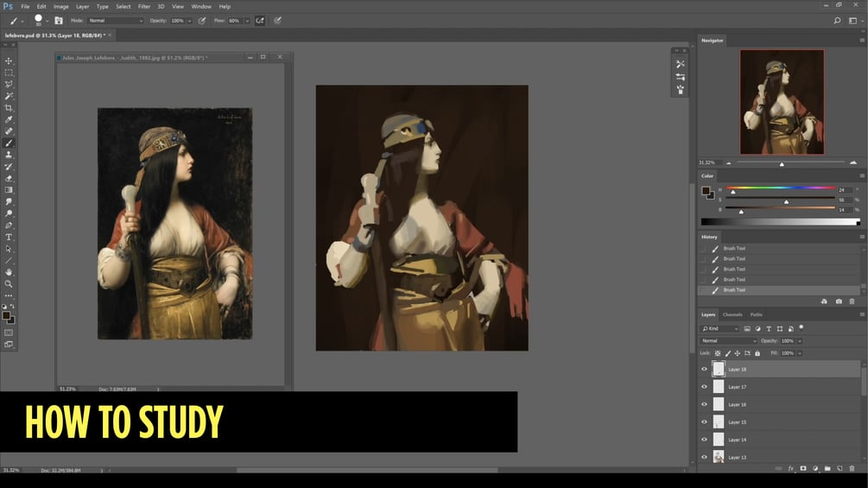The width and height of the screenshot is (868, 488).
Task: Create a new layer from Layers footer
Action: [839, 468]
